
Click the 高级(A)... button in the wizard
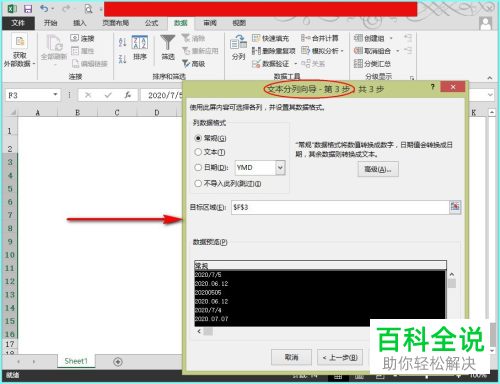(x=378, y=169)
